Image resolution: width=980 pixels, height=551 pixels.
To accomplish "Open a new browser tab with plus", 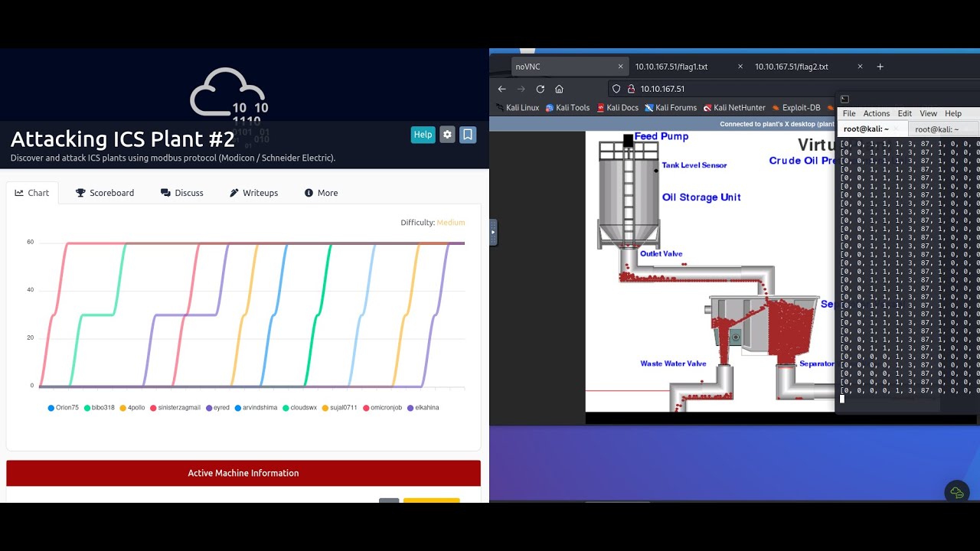I will [x=880, y=67].
